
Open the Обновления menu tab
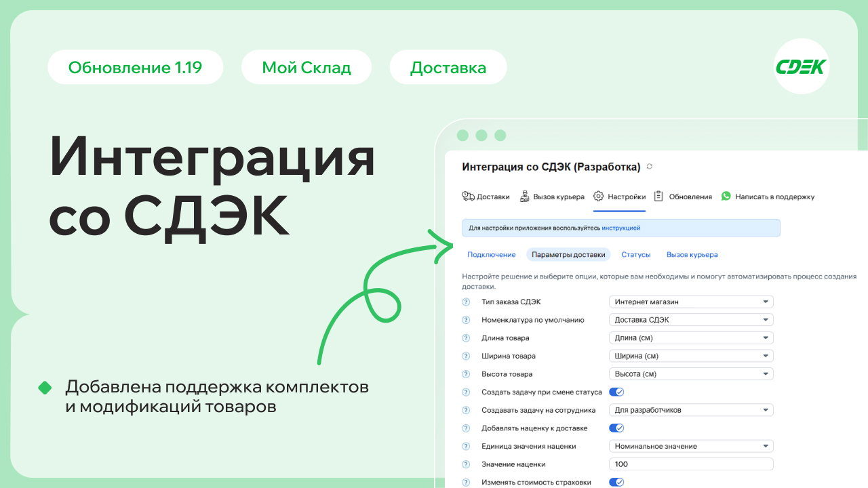pyautogui.click(x=683, y=197)
